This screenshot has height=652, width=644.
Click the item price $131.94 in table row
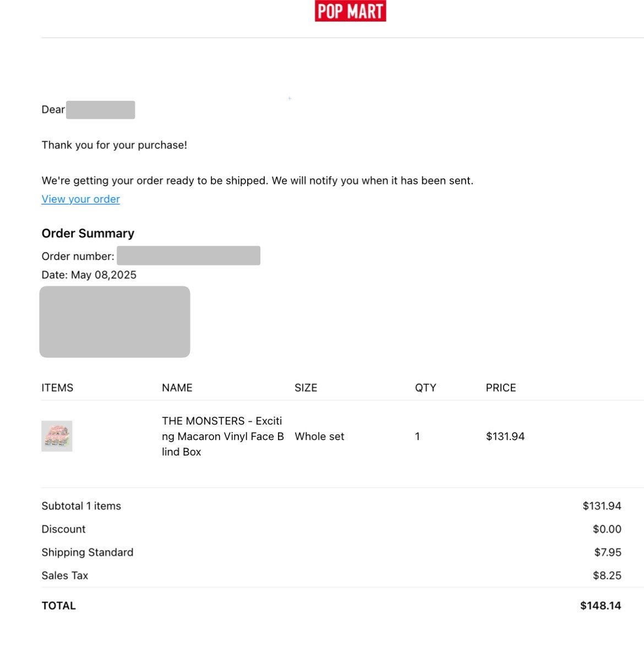point(505,436)
